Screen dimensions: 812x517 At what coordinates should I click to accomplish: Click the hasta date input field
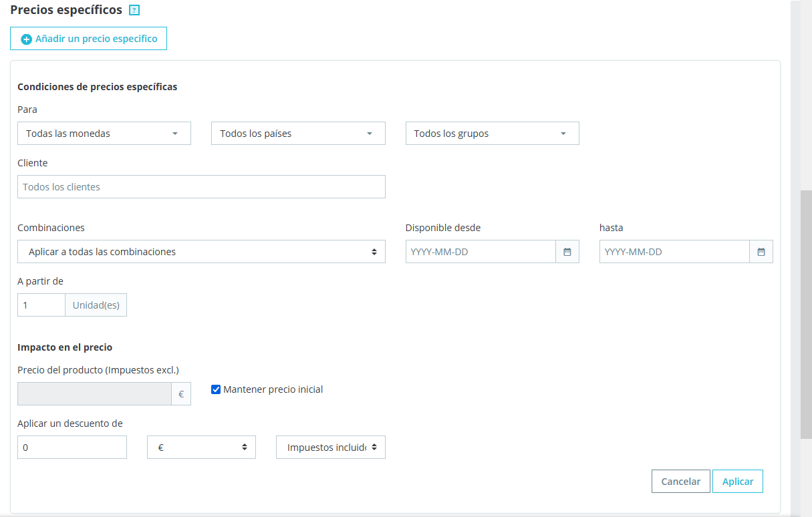point(674,252)
